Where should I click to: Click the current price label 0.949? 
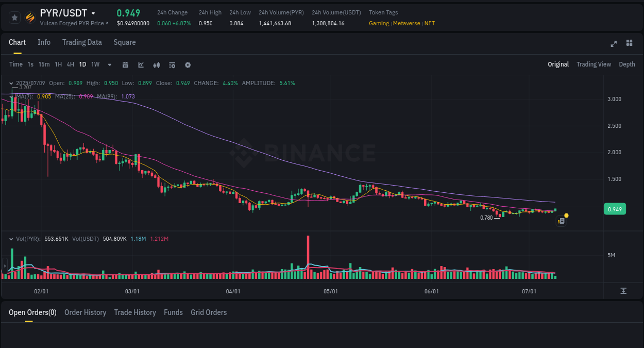click(615, 209)
